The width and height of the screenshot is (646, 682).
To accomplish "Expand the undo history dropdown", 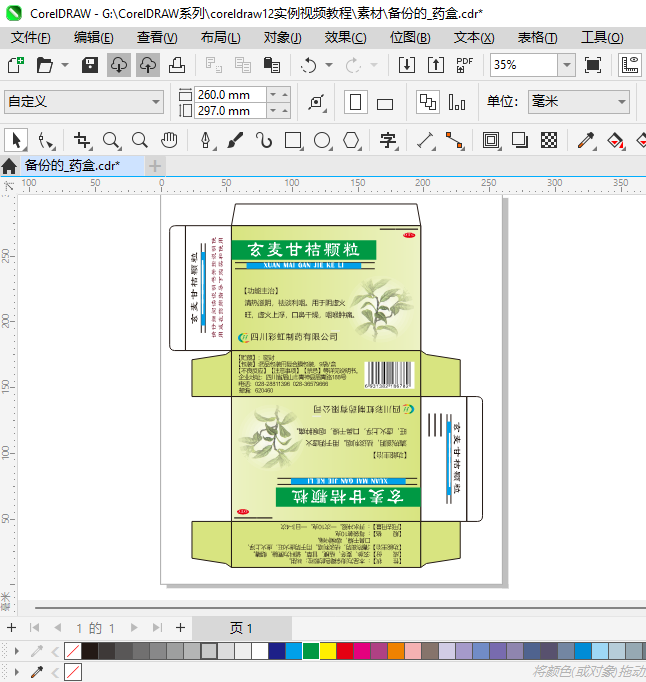I will [329, 65].
